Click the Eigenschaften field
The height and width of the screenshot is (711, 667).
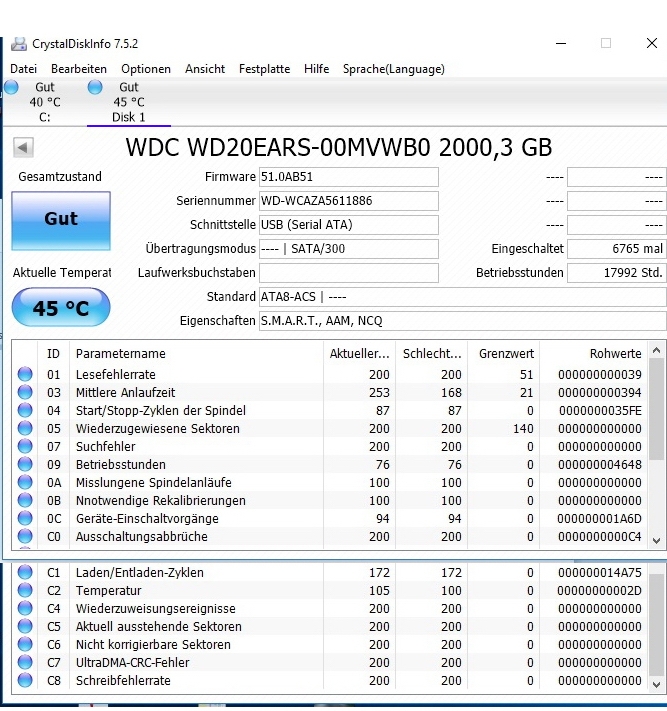click(x=463, y=321)
